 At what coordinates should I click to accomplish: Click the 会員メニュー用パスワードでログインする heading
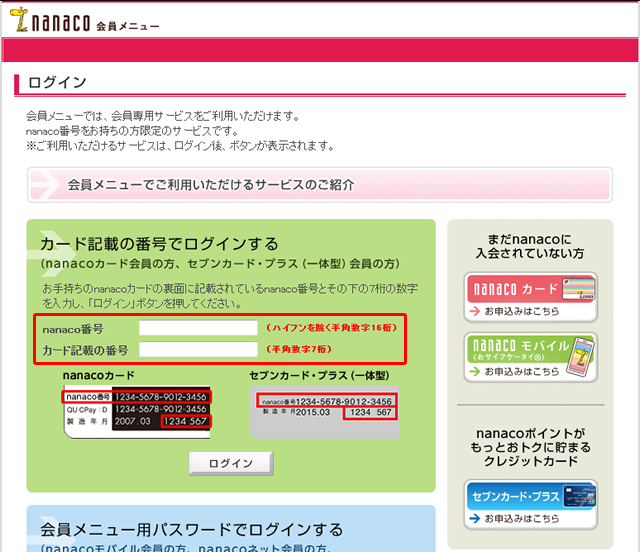[x=192, y=530]
